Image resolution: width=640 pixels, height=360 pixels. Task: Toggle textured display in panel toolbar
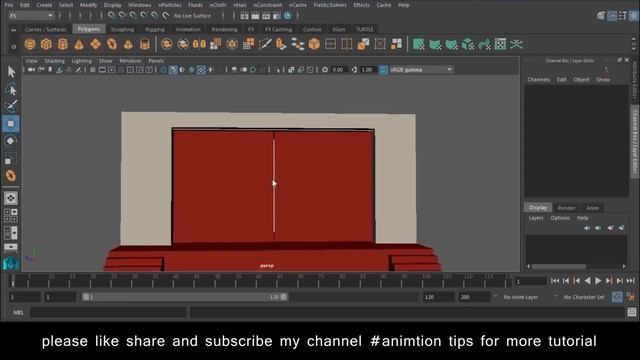click(201, 70)
